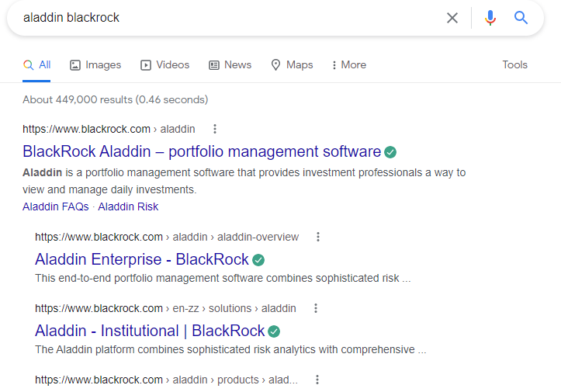Screen dimensions: 561x392
Task: Open the search Tools options
Action: (x=514, y=65)
